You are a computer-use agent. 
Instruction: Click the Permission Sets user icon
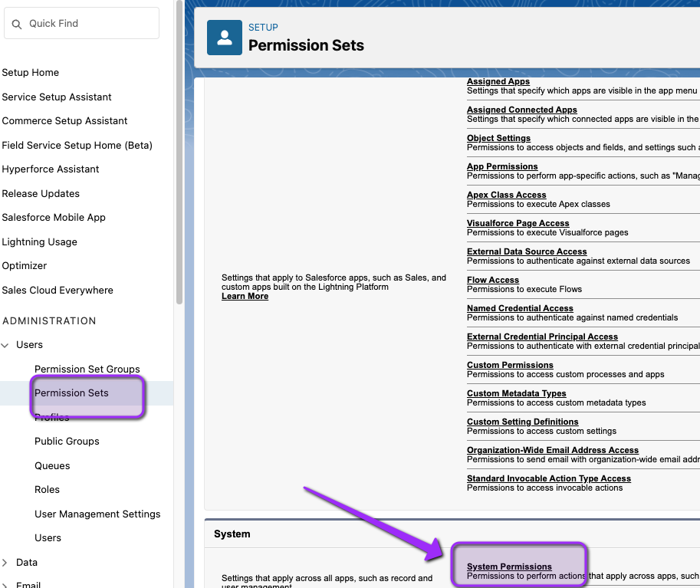tap(225, 38)
